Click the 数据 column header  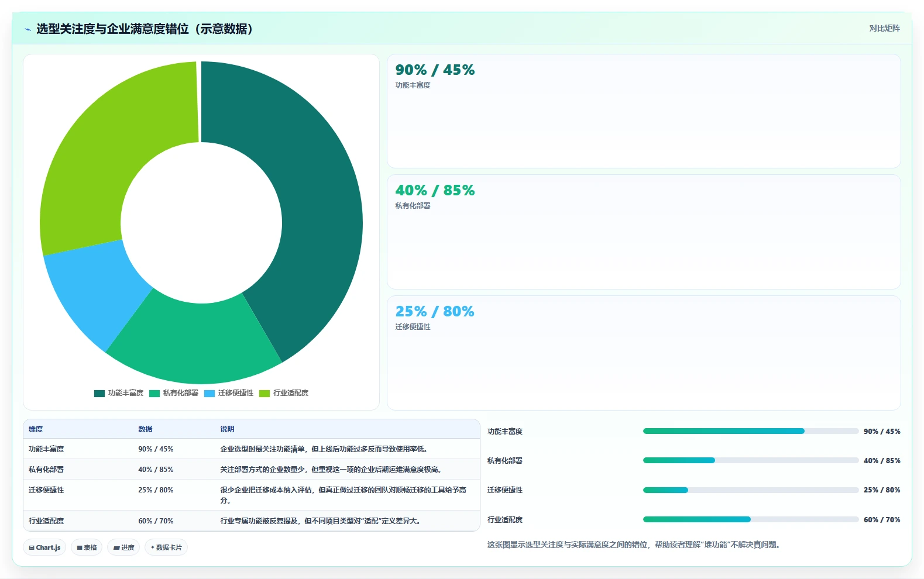tap(145, 429)
